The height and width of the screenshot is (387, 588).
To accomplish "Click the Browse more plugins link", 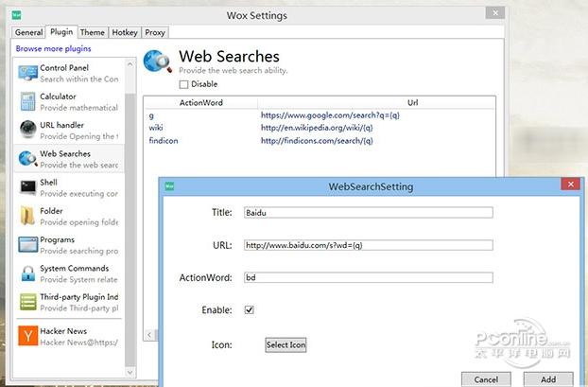I will pos(53,48).
